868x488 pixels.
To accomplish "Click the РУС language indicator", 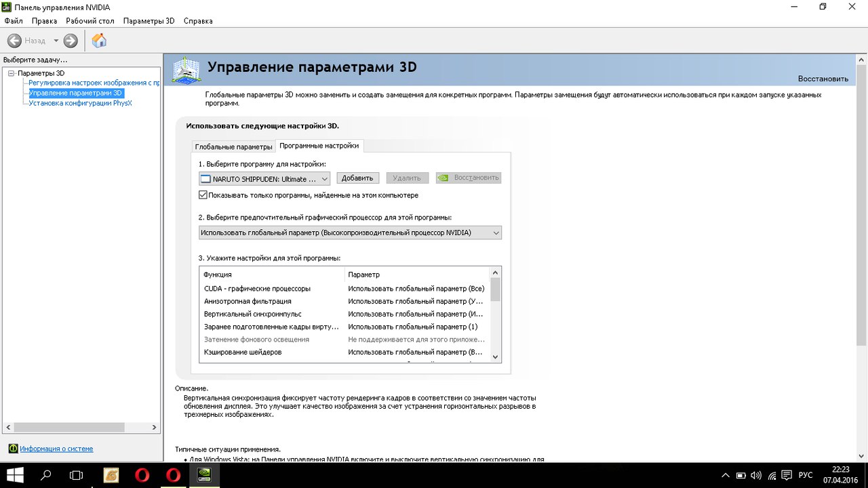I will pos(806,475).
